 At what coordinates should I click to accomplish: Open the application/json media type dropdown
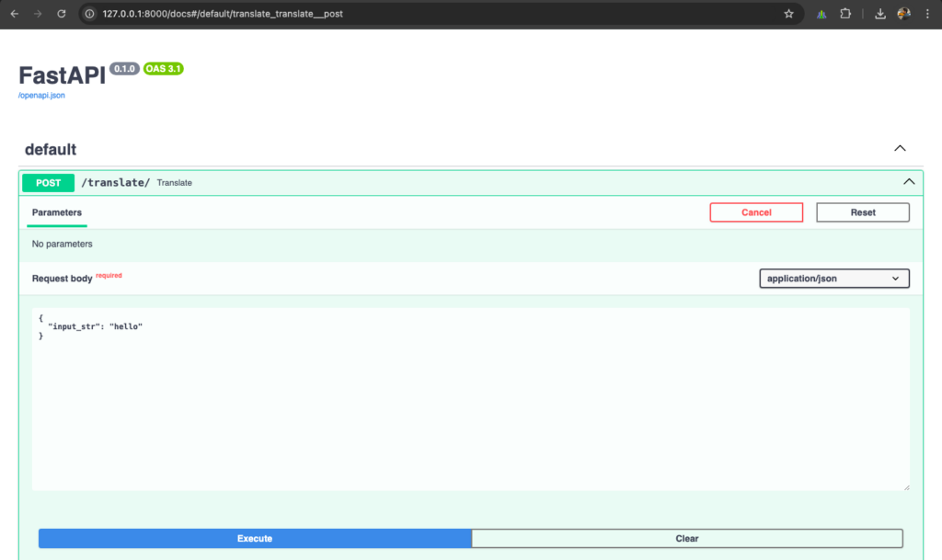pos(833,278)
